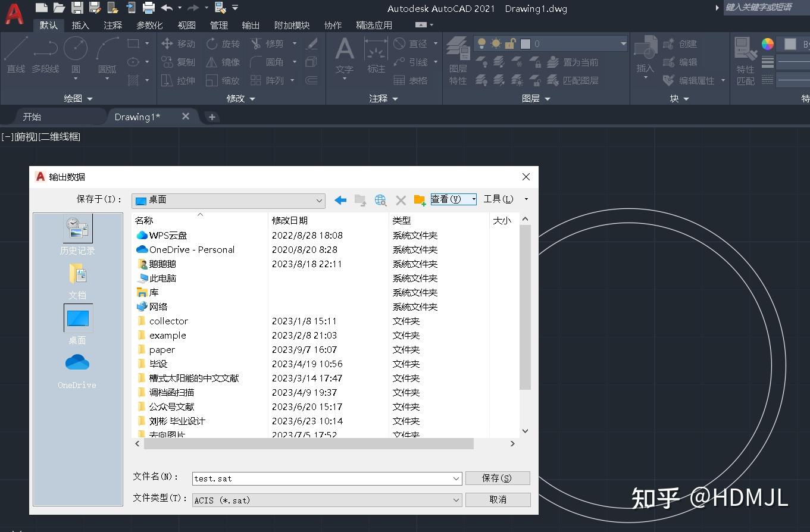Open History (历史记录) shortcut in sidebar

77,235
